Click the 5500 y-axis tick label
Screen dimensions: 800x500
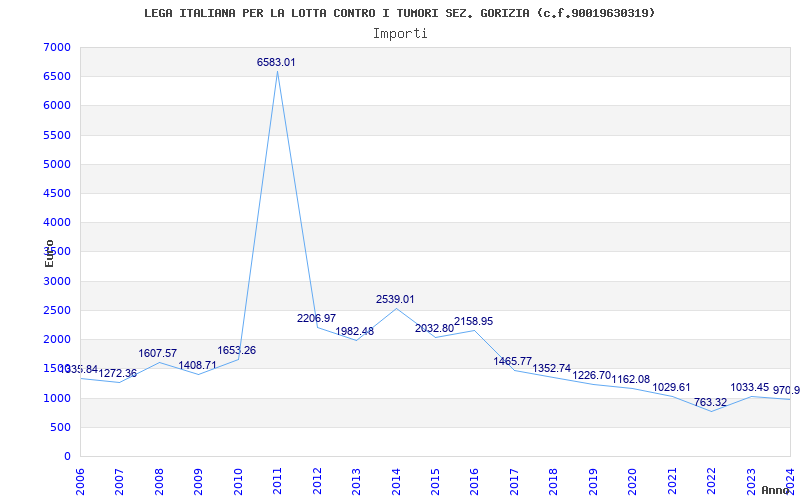57,135
